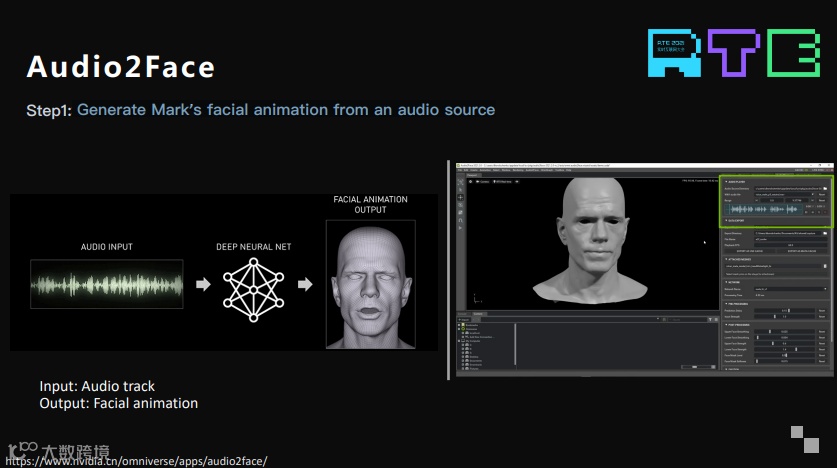The width and height of the screenshot is (837, 468).
Task: Select the Rotate tool in left toolbar
Action: [x=460, y=205]
